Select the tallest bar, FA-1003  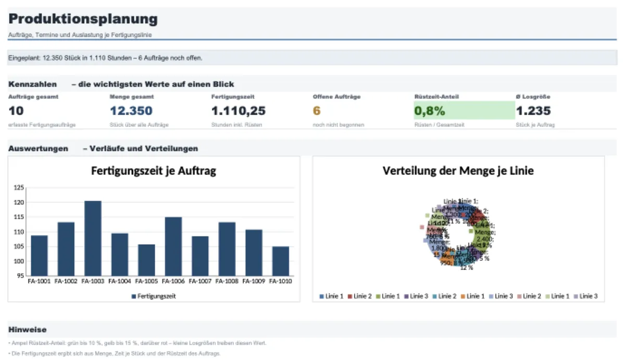pyautogui.click(x=93, y=239)
